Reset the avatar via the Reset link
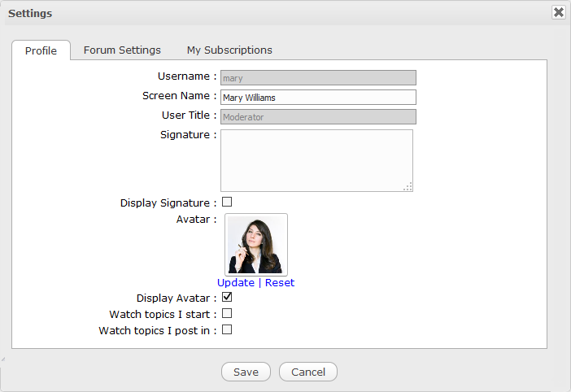Viewport: 571px width, 392px height. [x=280, y=282]
